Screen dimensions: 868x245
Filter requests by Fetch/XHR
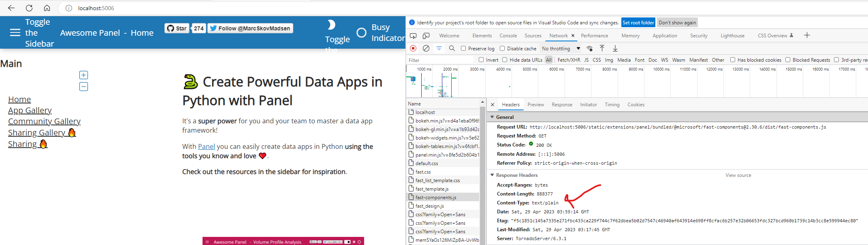point(569,60)
